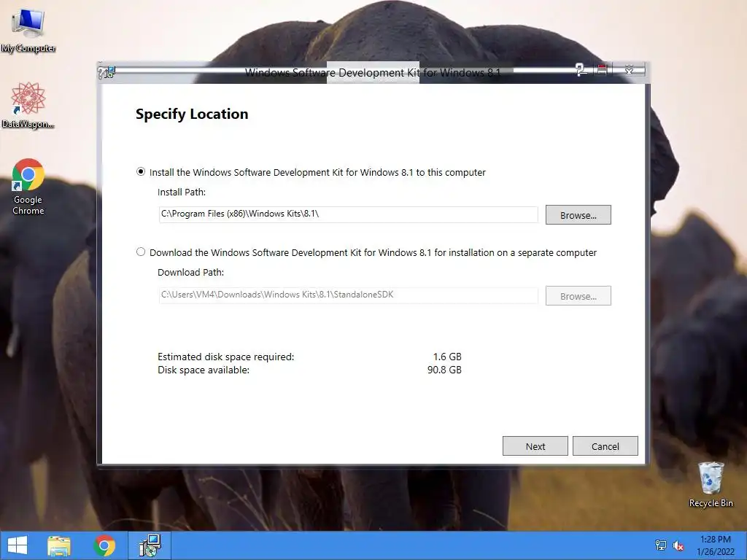
Task: Browse for the install path
Action: [578, 215]
